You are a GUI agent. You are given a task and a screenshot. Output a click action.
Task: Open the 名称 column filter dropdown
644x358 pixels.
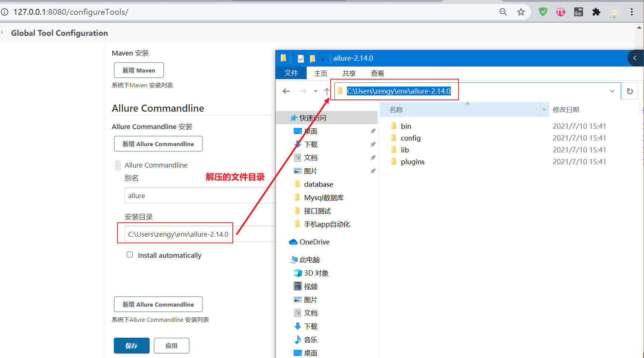pos(544,109)
